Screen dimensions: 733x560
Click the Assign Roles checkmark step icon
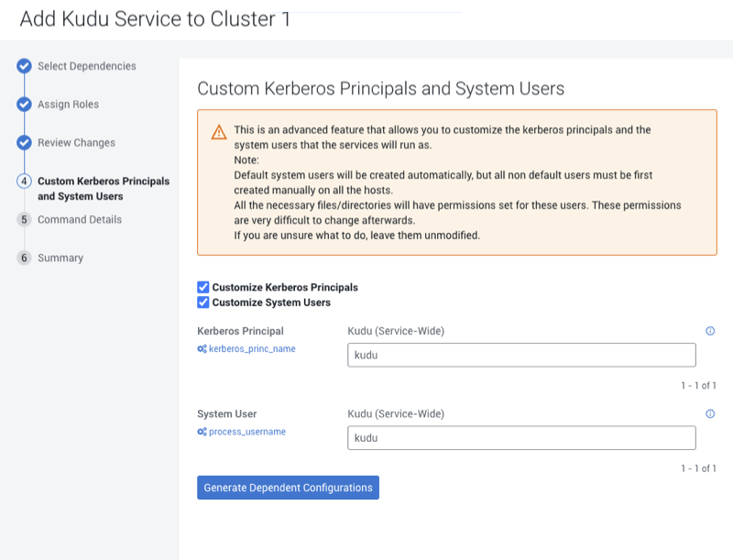tap(25, 104)
